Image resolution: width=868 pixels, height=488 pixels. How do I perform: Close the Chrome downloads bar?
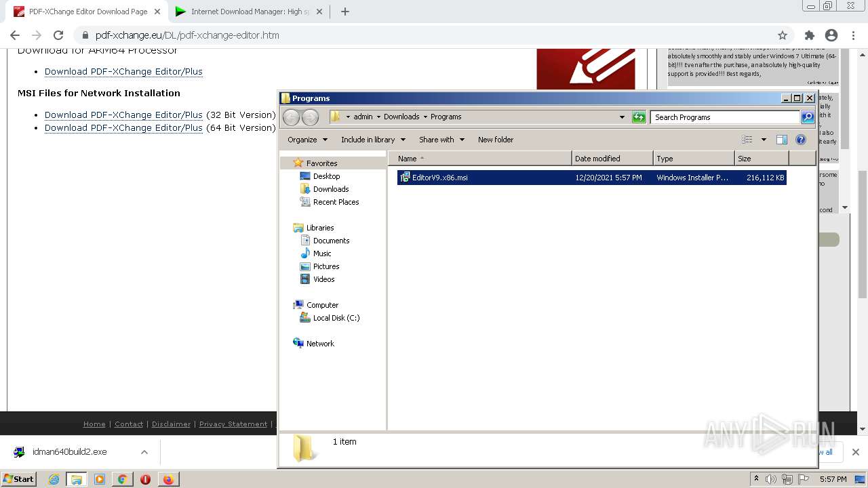[856, 452]
